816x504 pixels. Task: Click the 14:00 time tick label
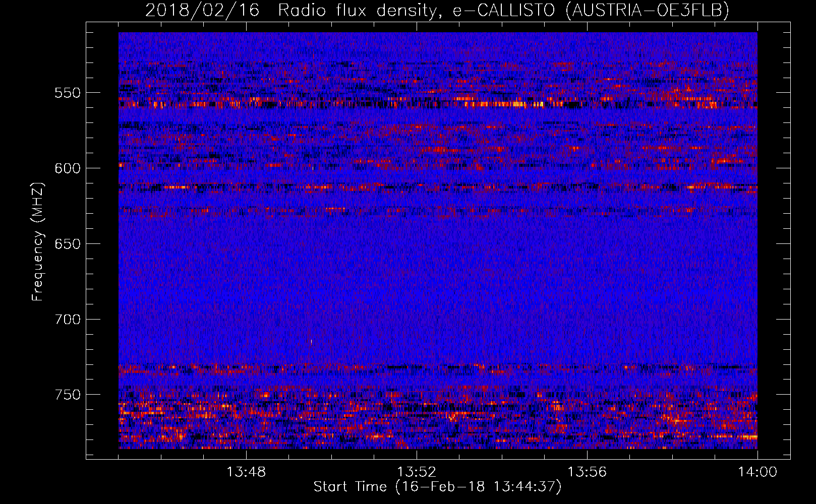click(x=757, y=472)
